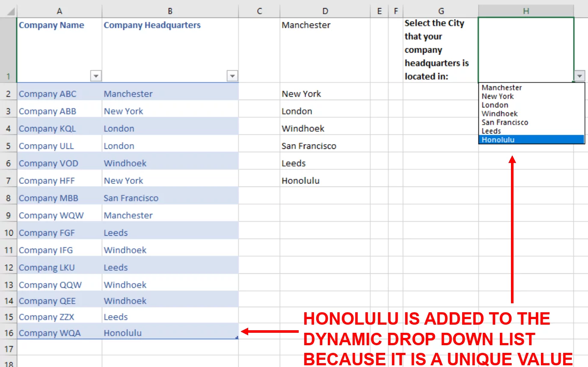Open the city dropdown arrow in H1
Screen dimensions: 588x367
[579, 76]
